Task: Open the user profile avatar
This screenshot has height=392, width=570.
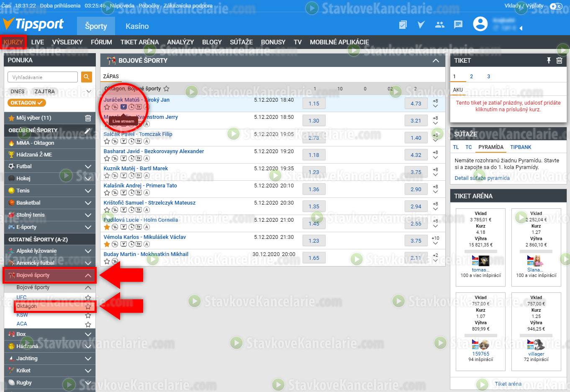Action: [480, 24]
